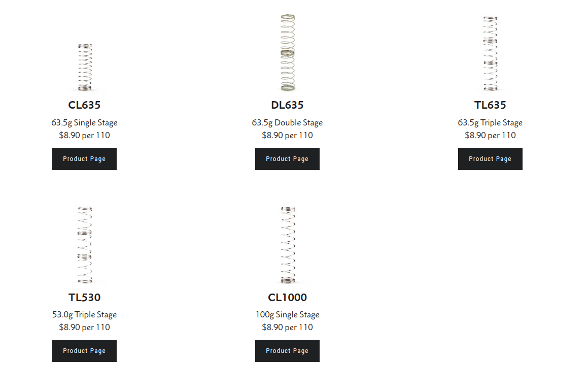Click the TL635 triple stage spring image
This screenshot has width=588, height=389.
coord(490,53)
